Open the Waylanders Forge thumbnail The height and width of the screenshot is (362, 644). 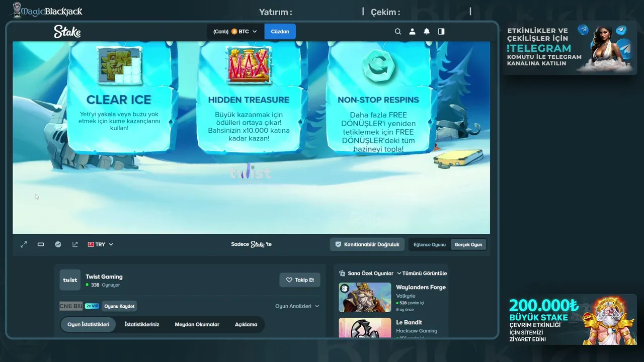coord(365,297)
